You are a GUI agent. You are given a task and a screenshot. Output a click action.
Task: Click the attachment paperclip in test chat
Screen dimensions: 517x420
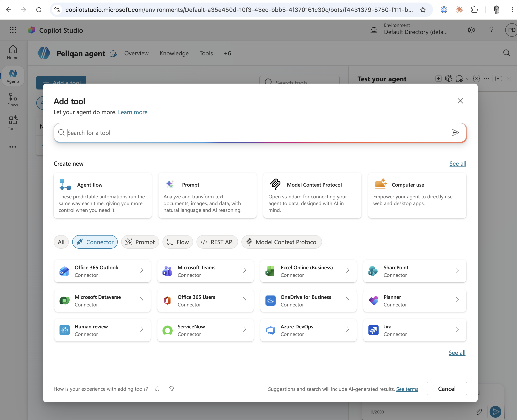point(479,412)
